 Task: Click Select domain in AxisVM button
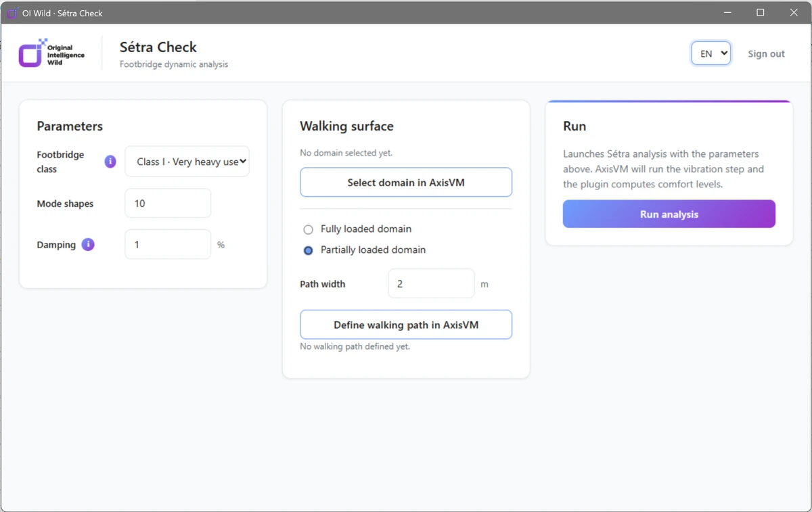click(406, 183)
